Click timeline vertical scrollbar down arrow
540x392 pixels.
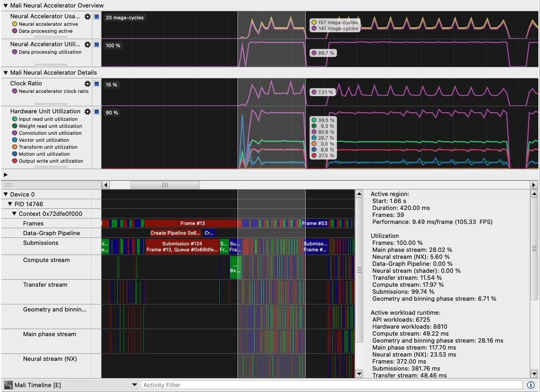(x=359, y=374)
